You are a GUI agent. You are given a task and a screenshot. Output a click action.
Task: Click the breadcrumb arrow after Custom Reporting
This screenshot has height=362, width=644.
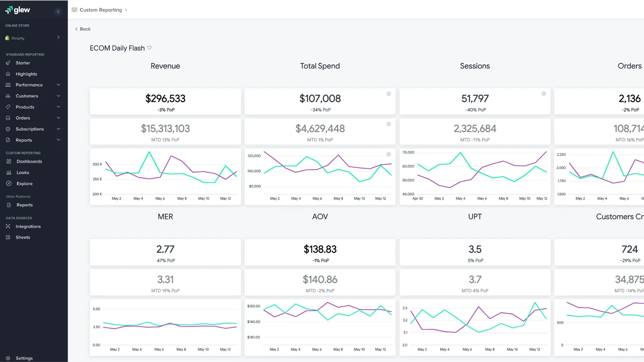click(x=126, y=10)
